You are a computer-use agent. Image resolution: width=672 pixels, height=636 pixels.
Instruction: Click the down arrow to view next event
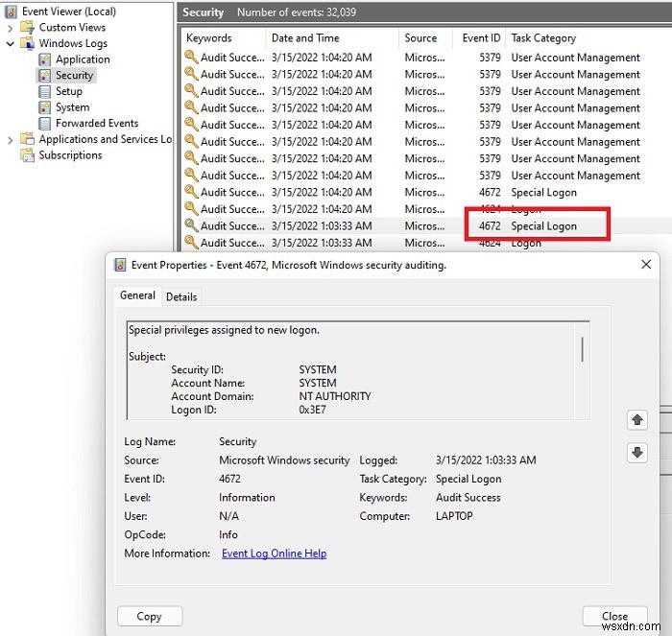click(637, 452)
